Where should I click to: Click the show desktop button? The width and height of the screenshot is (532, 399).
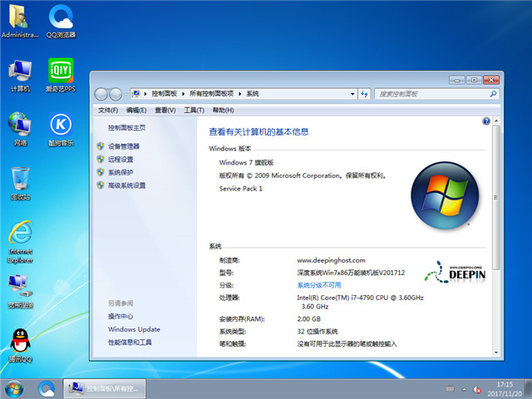coord(529,389)
